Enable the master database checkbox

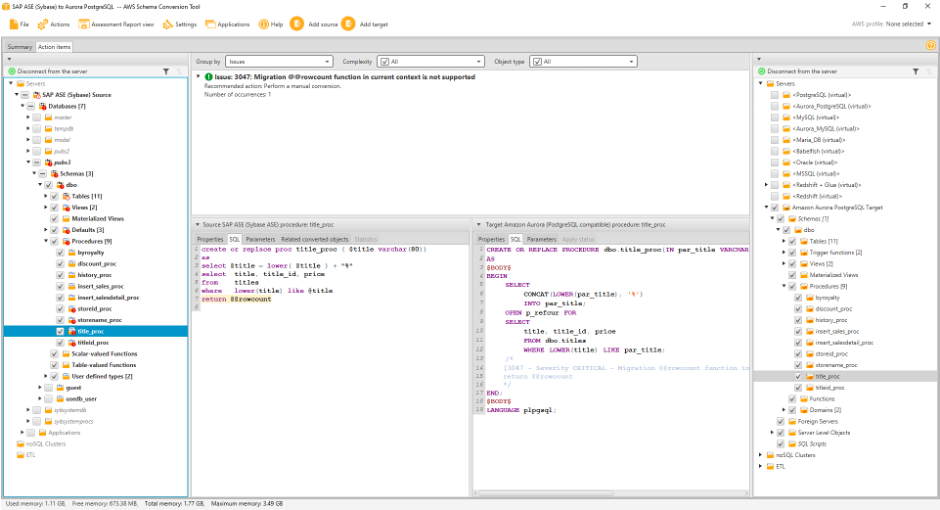click(37, 117)
